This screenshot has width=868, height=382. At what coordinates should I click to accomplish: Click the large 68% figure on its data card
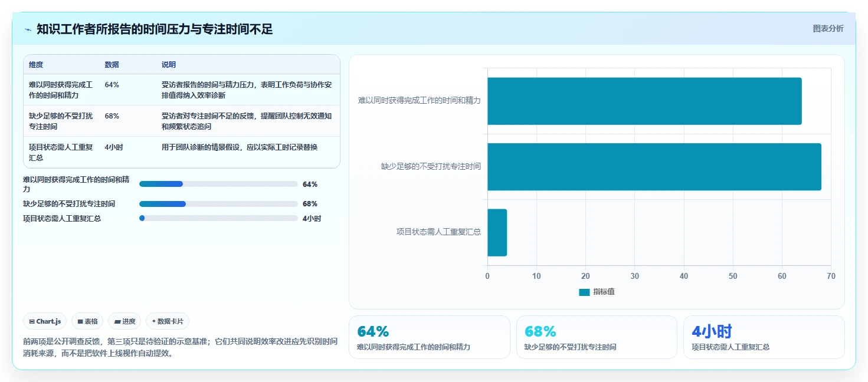tap(541, 331)
